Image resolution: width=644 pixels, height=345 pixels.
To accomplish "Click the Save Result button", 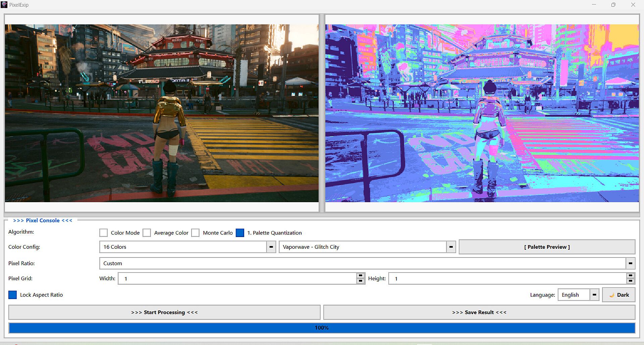I will (x=479, y=312).
